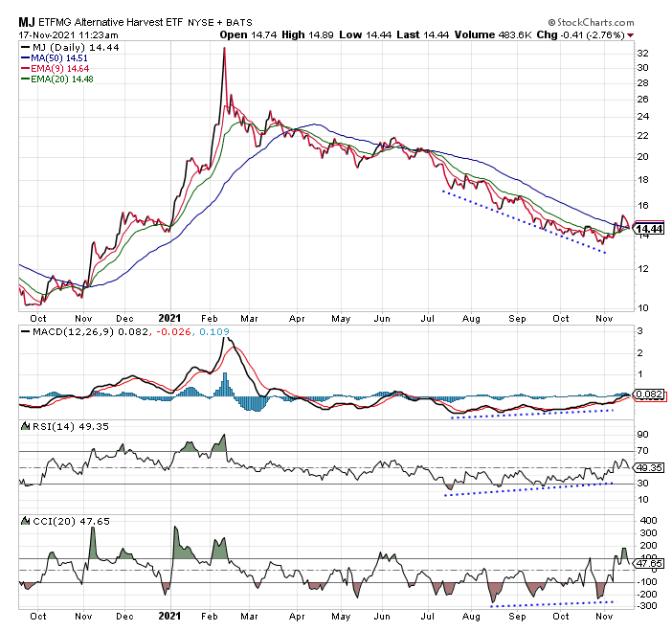672x631 pixels.
Task: Click the 90 label on the RSI axis
Action: [x=643, y=435]
